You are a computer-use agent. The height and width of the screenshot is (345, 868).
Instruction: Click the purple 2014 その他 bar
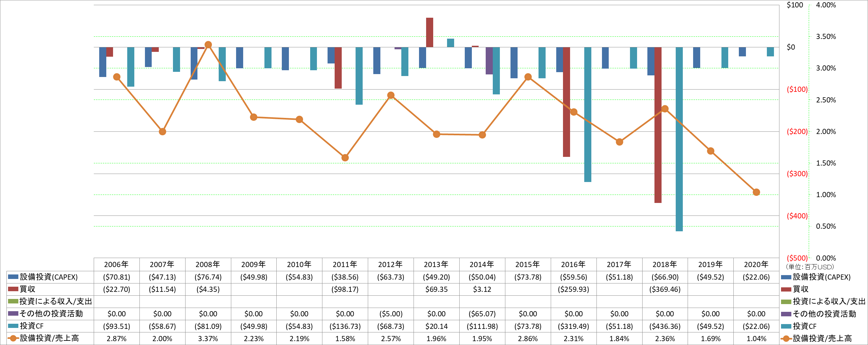489,61
